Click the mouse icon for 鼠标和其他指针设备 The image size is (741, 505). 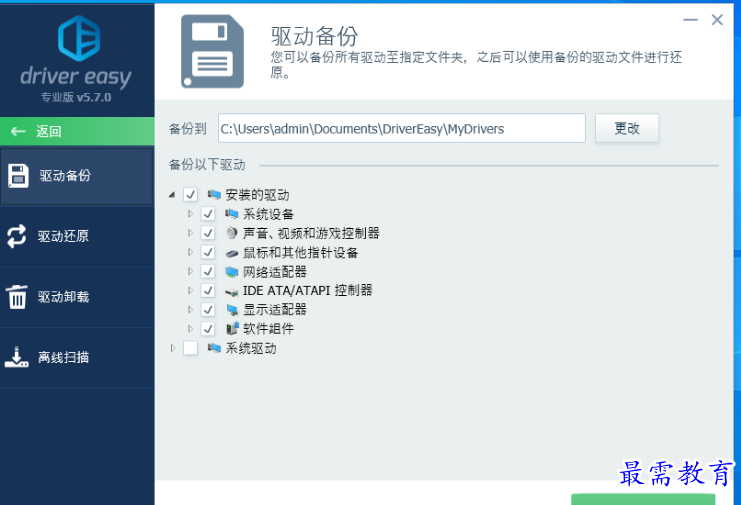(232, 253)
